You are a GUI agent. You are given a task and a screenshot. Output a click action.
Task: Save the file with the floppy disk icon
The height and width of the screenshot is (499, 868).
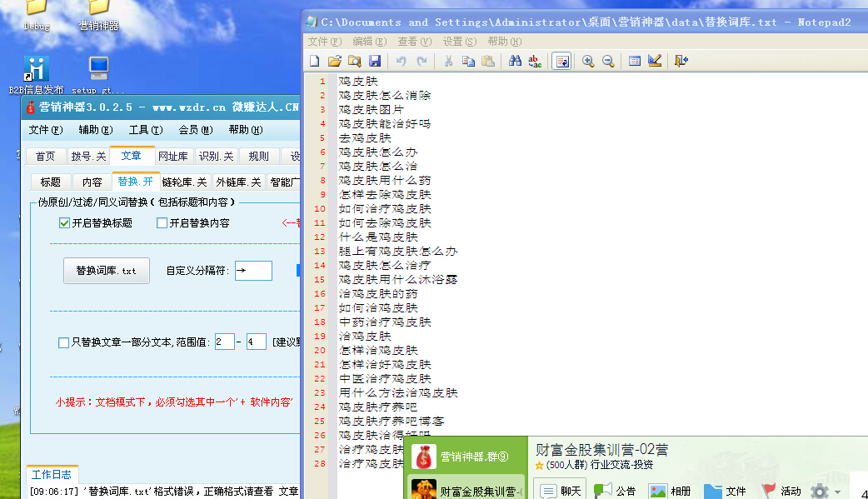click(x=375, y=61)
